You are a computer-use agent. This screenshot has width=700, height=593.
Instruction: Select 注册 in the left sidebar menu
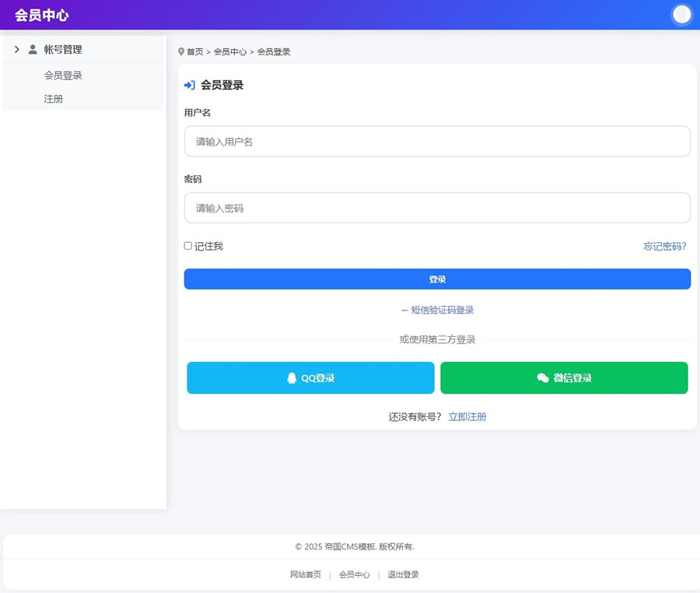(54, 99)
